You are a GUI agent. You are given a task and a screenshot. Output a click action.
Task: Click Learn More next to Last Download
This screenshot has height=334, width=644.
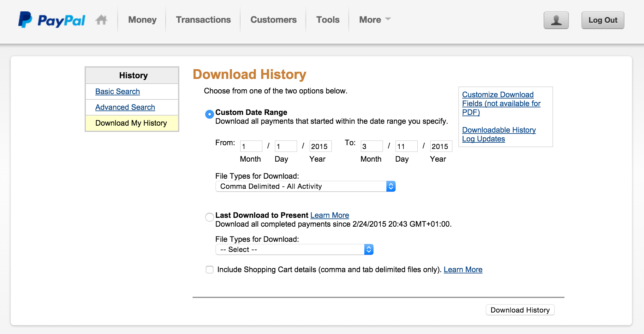pyautogui.click(x=330, y=215)
